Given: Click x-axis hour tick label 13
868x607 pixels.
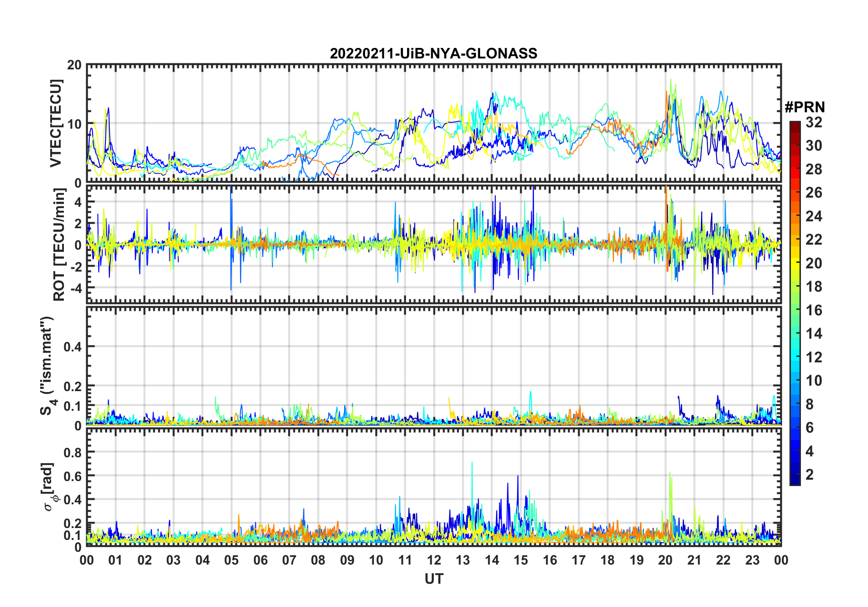Looking at the screenshot, I should [463, 560].
